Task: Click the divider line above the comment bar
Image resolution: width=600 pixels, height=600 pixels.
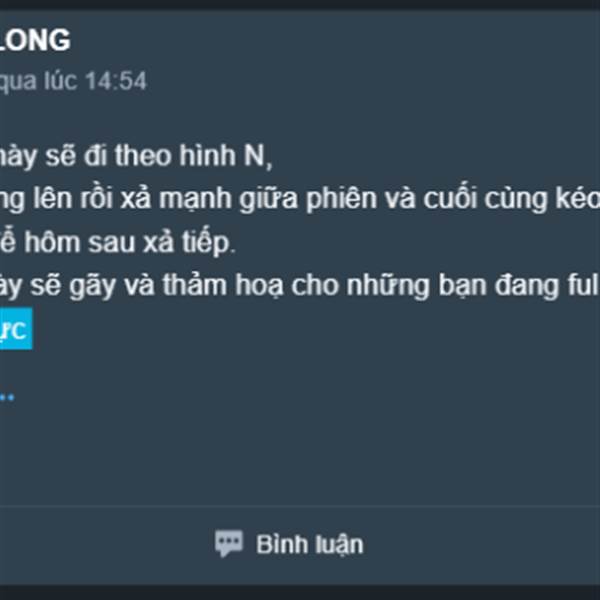Action: [x=300, y=506]
